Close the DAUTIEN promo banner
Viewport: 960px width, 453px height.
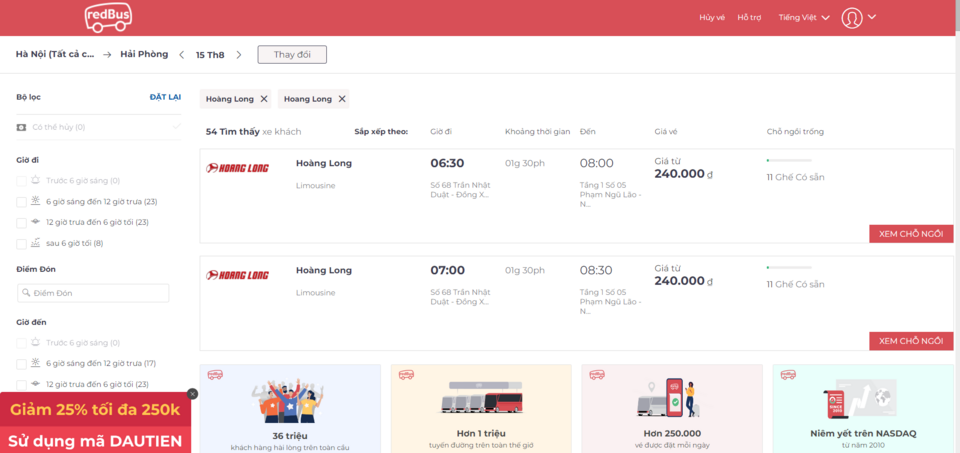click(x=192, y=394)
